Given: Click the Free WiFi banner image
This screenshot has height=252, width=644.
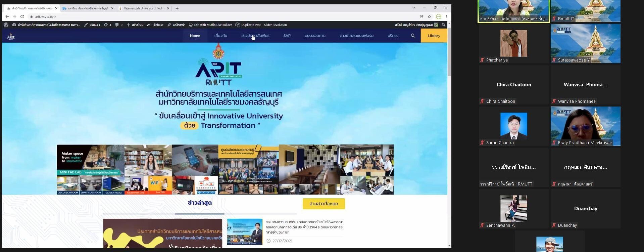Looking at the screenshot, I should coord(160,185).
